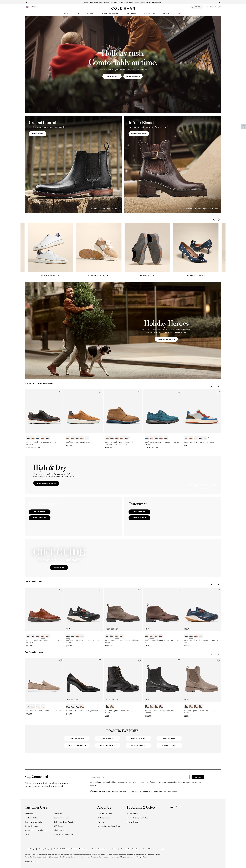The height and width of the screenshot is (868, 246).
Task: Go back in Check Out These Favorites carousel
Action: pos(212,386)
